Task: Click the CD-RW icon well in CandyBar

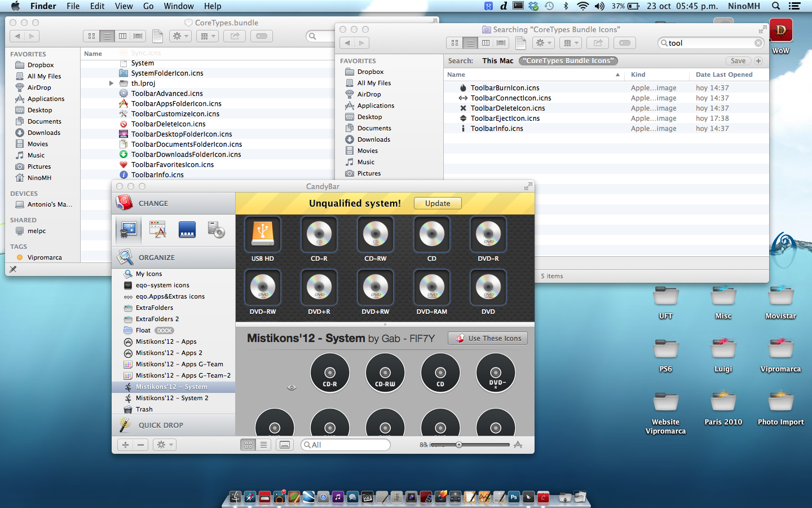Action: point(376,234)
